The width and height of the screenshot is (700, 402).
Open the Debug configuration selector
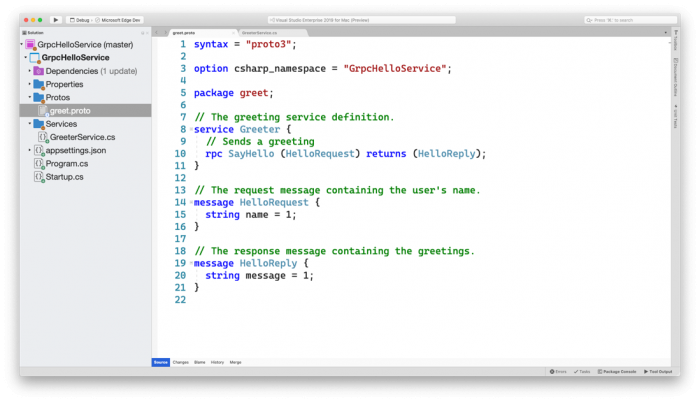click(x=79, y=20)
